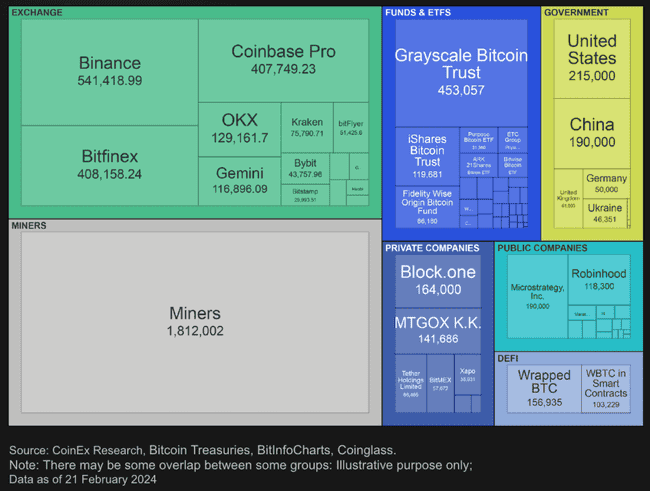This screenshot has height=491, width=650.
Task: Click the ARK 21Shares Bitcoin ETF tile
Action: coord(479,165)
